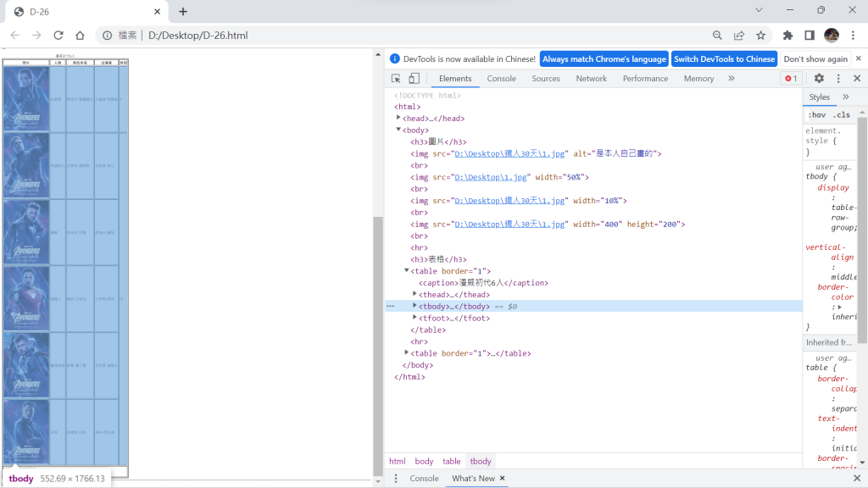This screenshot has width=868, height=488.
Task: Select the Styles pane tab
Action: pos(820,97)
